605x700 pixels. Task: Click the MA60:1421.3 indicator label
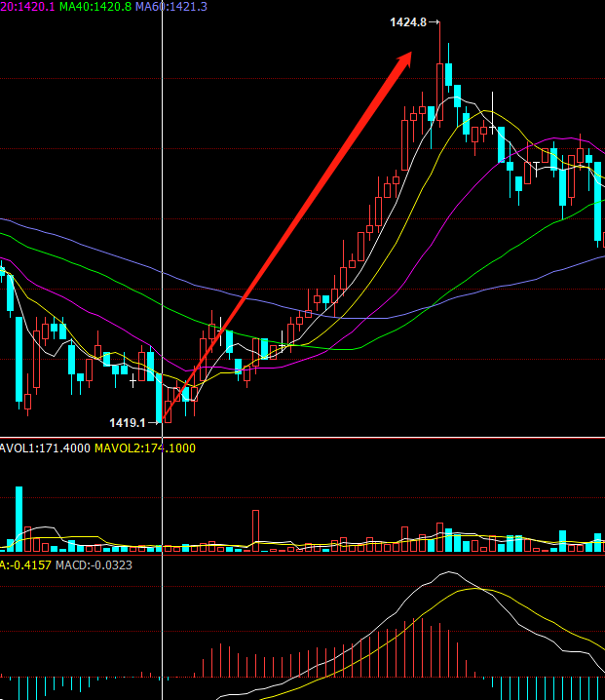click(x=171, y=7)
